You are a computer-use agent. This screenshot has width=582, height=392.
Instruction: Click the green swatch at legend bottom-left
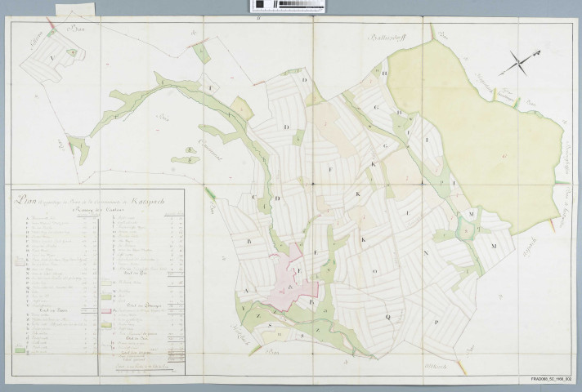click(x=20, y=349)
